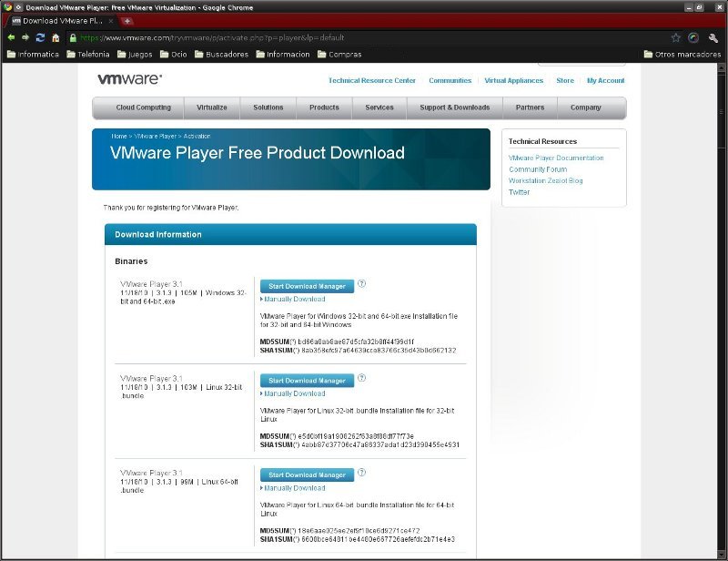Start Download Manager for Linux 32-bit bundle
Viewport: 728px width, 561px height.
click(307, 381)
